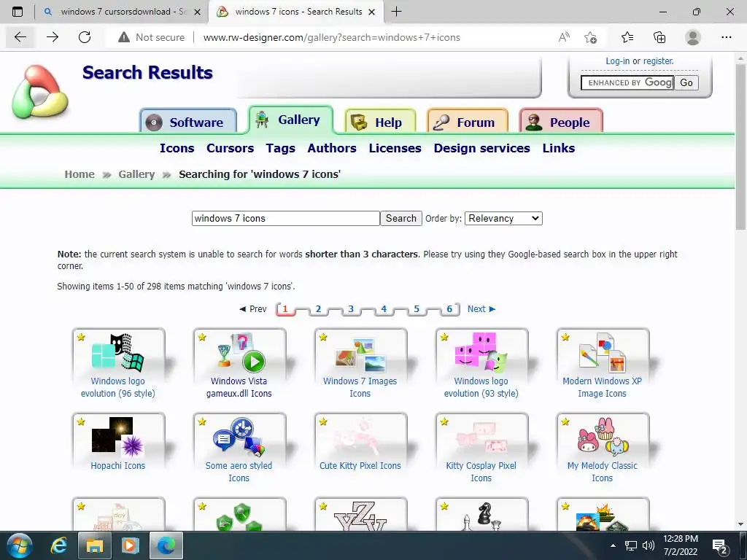Close the windows 7 icons Search Results tab
The image size is (747, 560).
pos(372,12)
